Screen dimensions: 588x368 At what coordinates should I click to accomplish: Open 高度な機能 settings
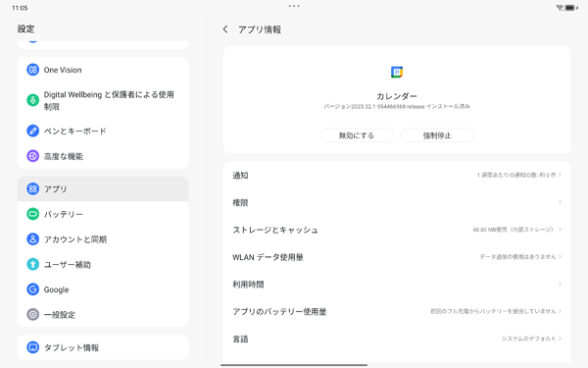(103, 156)
